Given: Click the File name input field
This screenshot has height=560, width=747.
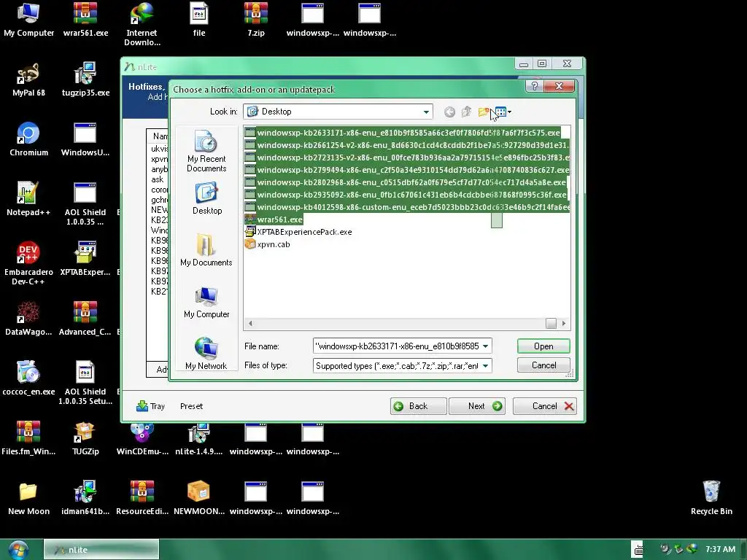Looking at the screenshot, I should tap(397, 346).
